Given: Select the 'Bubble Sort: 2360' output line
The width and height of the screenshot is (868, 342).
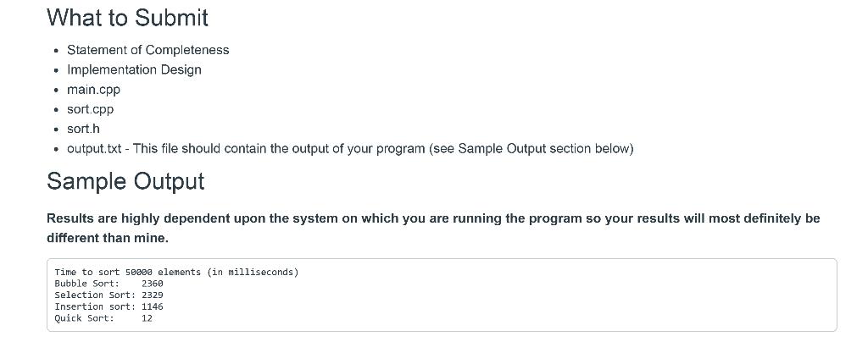Looking at the screenshot, I should pyautogui.click(x=109, y=284).
